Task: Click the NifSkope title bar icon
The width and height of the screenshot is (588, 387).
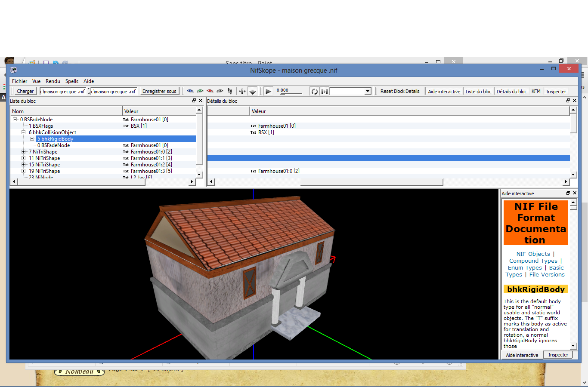Action: click(13, 70)
